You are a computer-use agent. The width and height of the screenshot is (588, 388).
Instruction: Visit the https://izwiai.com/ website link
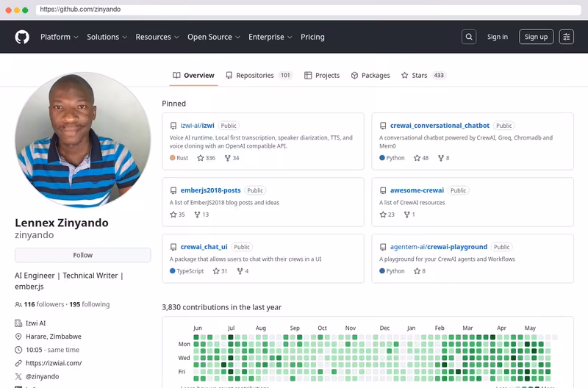pyautogui.click(x=54, y=363)
